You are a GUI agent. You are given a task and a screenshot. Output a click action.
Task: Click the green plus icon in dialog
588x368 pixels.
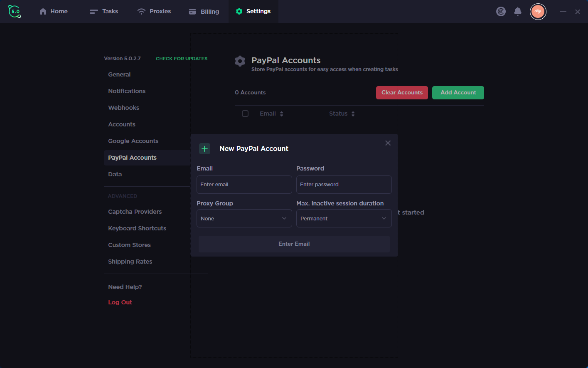(204, 148)
